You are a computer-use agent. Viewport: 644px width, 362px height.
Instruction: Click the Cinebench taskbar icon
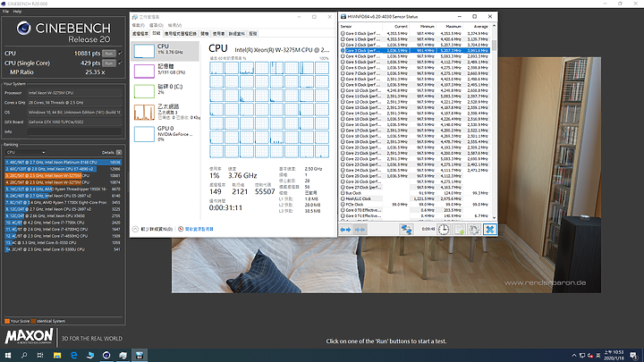[x=106, y=355]
